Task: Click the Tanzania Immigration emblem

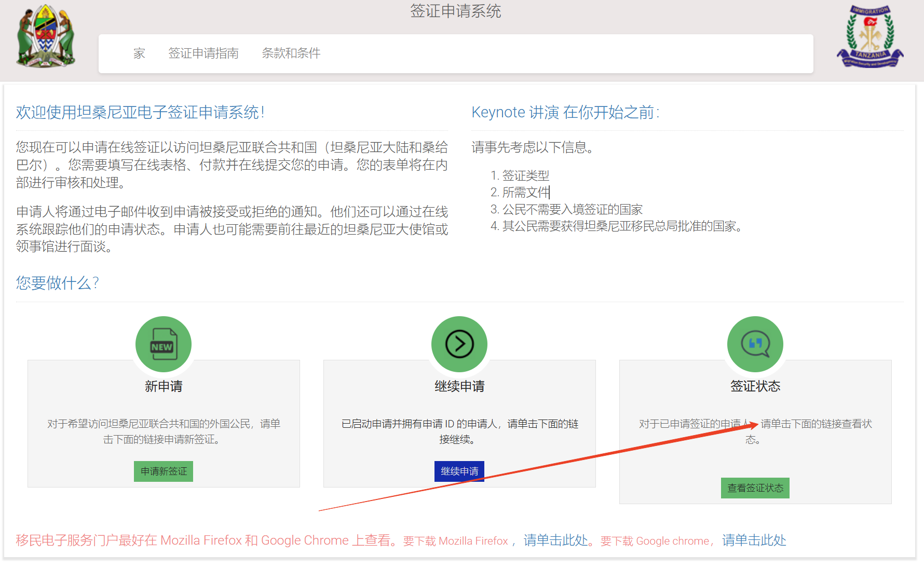Action: pyautogui.click(x=870, y=36)
